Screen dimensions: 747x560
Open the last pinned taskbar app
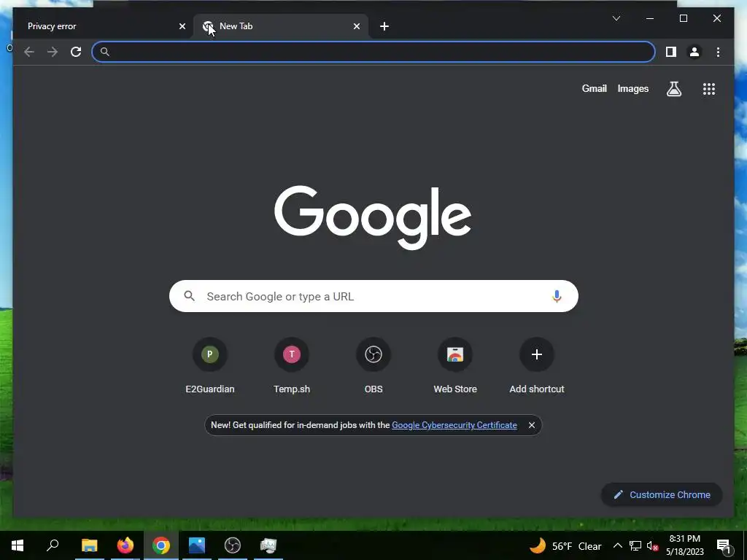coord(268,545)
